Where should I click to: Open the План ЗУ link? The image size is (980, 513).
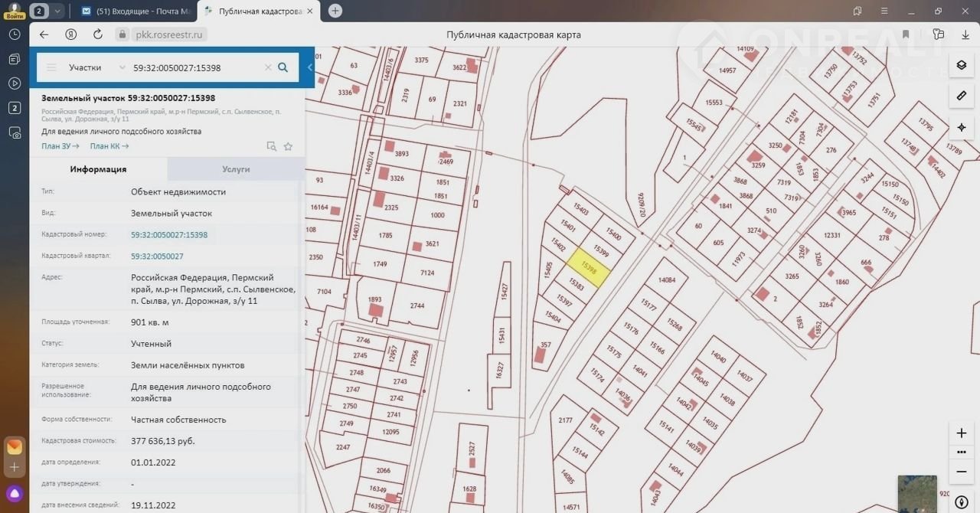(60, 146)
